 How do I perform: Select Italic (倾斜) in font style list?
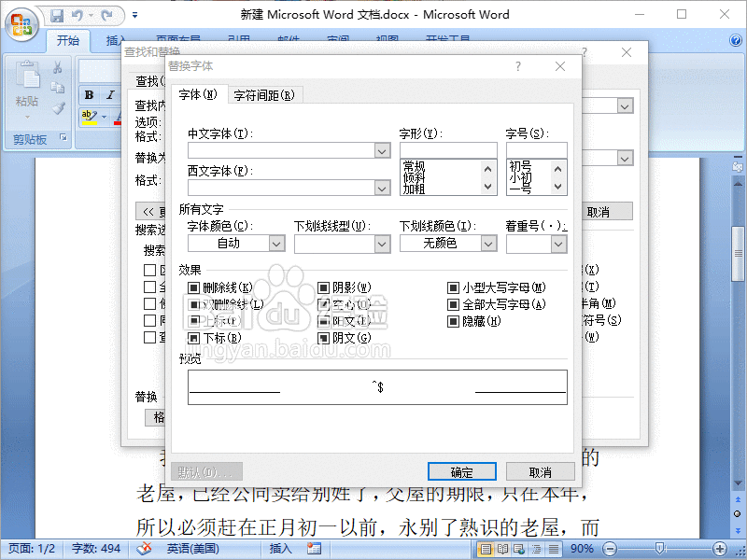point(414,177)
